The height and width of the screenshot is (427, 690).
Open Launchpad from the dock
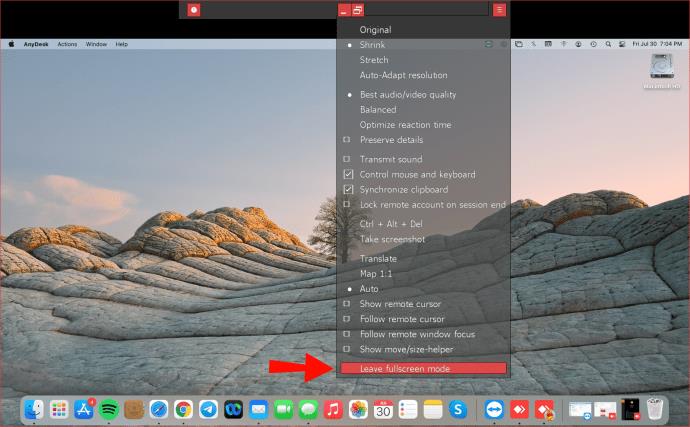59,409
